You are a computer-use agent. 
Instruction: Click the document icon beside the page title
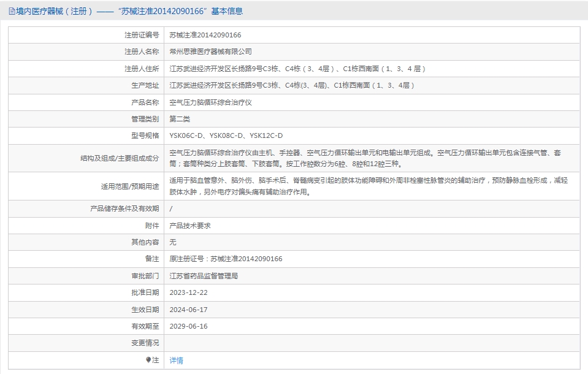tap(12, 11)
